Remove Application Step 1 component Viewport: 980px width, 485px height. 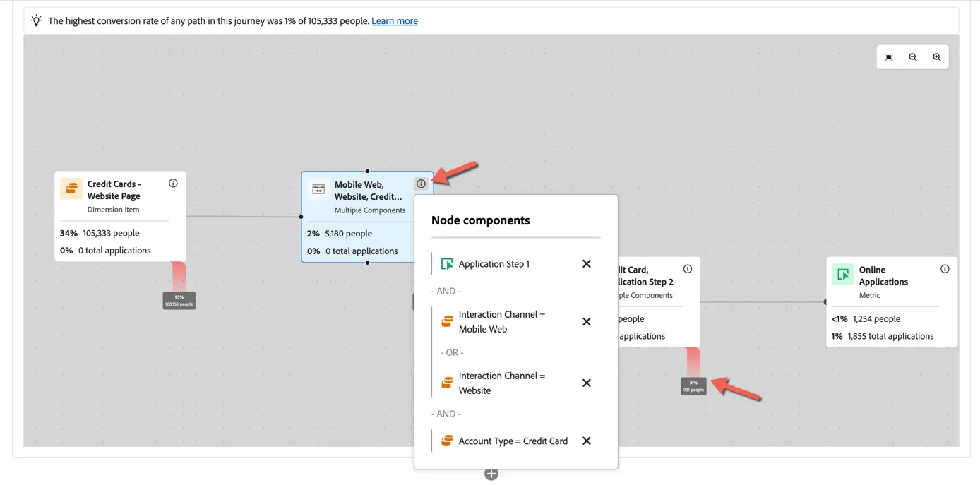point(587,263)
